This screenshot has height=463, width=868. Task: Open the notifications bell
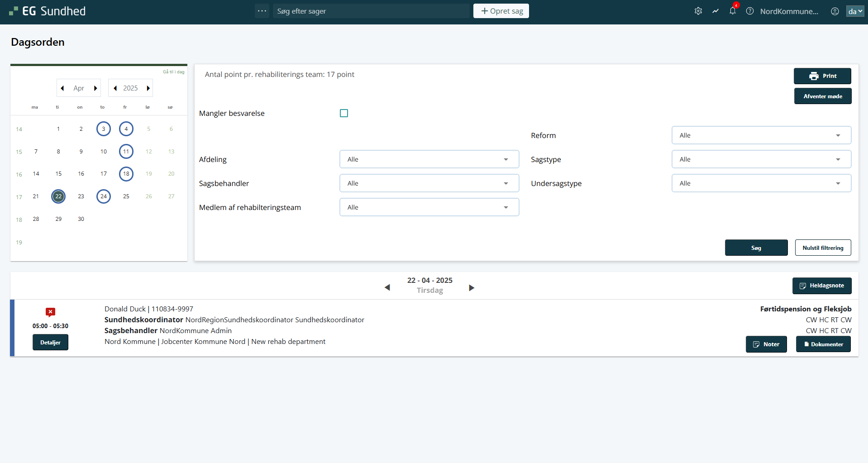[732, 11]
